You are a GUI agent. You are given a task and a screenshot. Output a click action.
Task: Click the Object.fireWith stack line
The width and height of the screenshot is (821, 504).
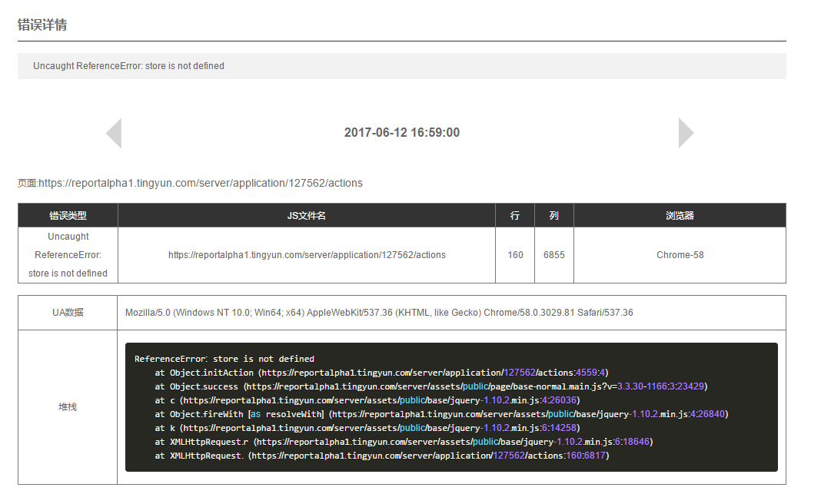click(x=441, y=414)
